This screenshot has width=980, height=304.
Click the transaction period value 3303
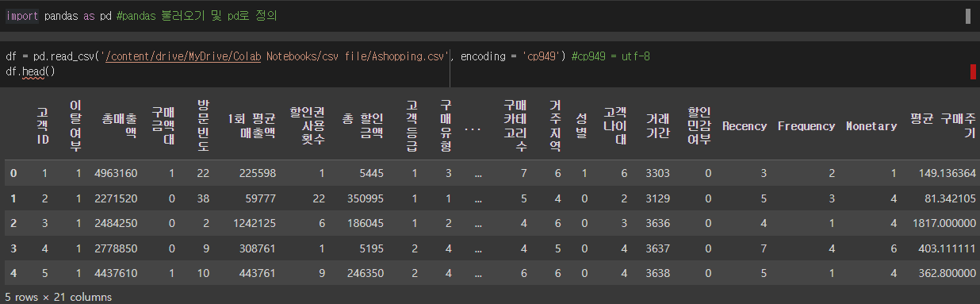tap(657, 172)
